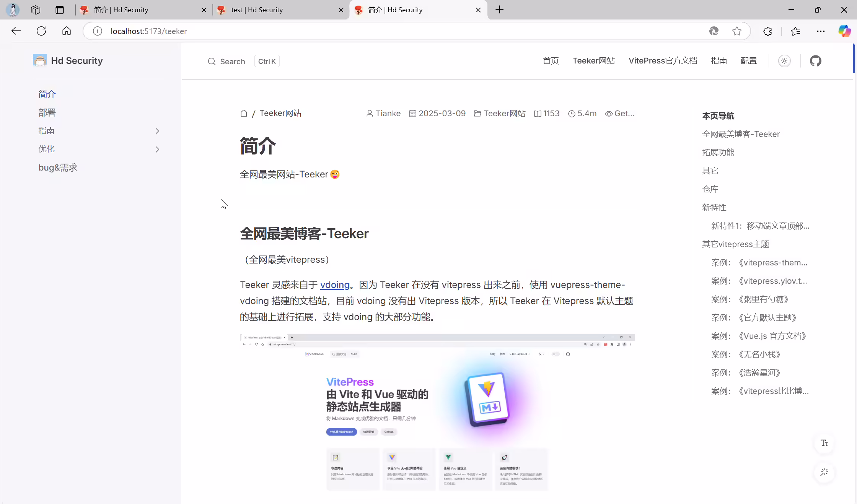Go to browser home page icon
The width and height of the screenshot is (857, 504).
67,31
